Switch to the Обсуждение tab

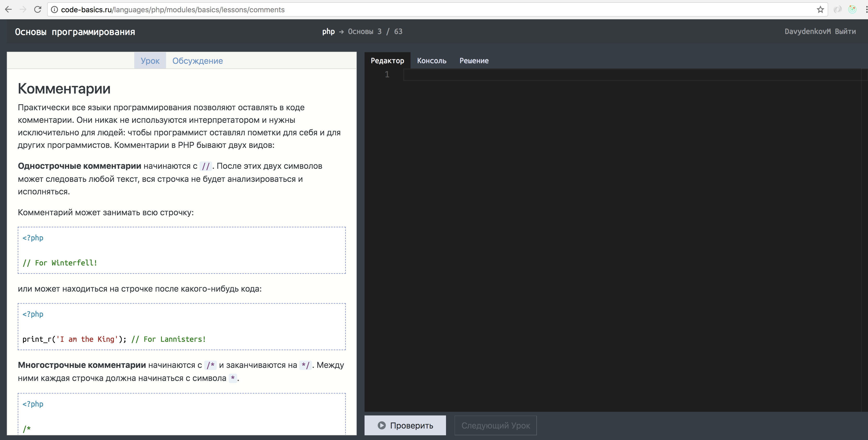(x=197, y=61)
